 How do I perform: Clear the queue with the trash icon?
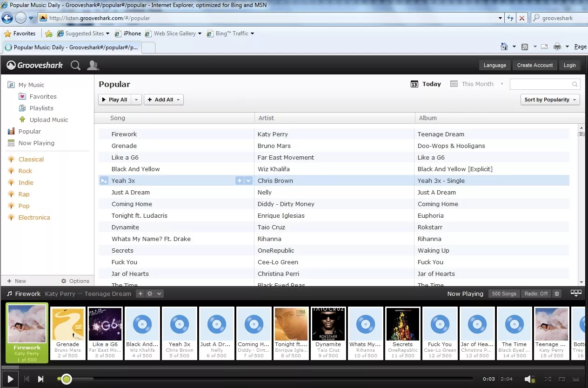click(x=557, y=294)
